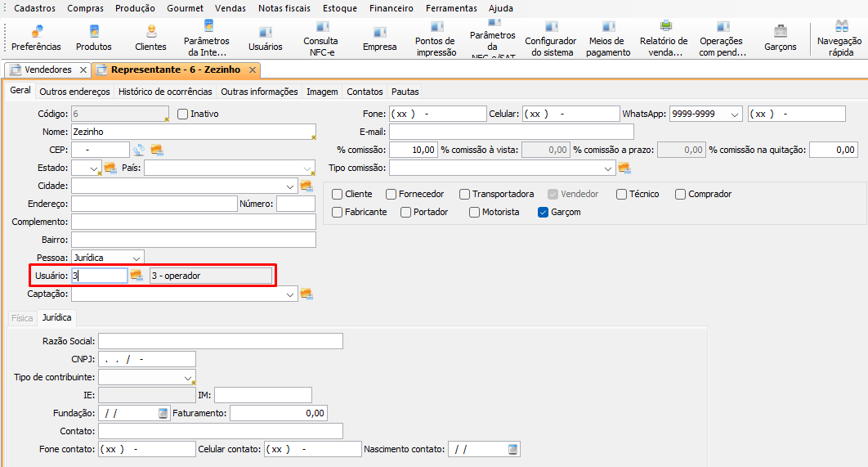Expand the Captação dropdown
This screenshot has height=467, width=868.
click(x=290, y=294)
